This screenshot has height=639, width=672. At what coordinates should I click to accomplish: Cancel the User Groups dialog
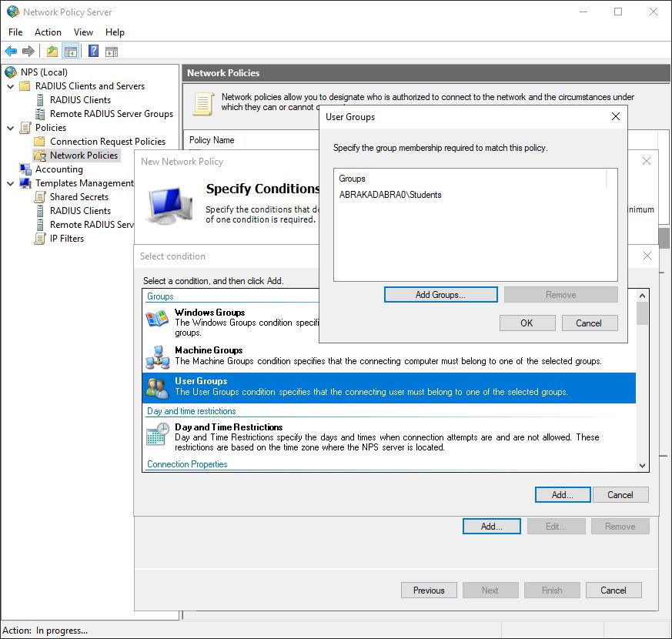pos(590,323)
